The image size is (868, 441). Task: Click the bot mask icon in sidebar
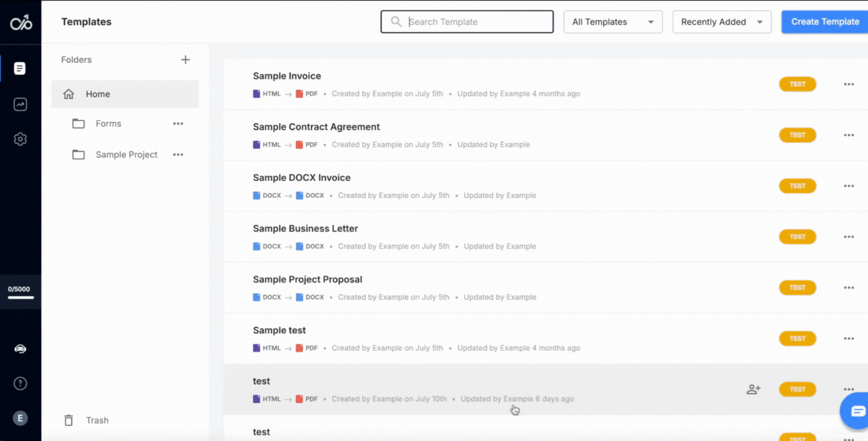20,349
